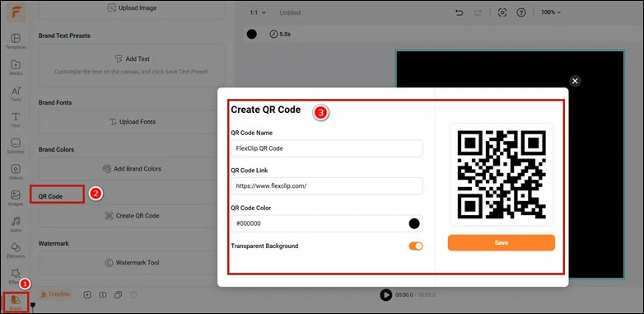Image resolution: width=644 pixels, height=314 pixels.
Task: Click the #000000 color hex field
Action: pyautogui.click(x=326, y=223)
